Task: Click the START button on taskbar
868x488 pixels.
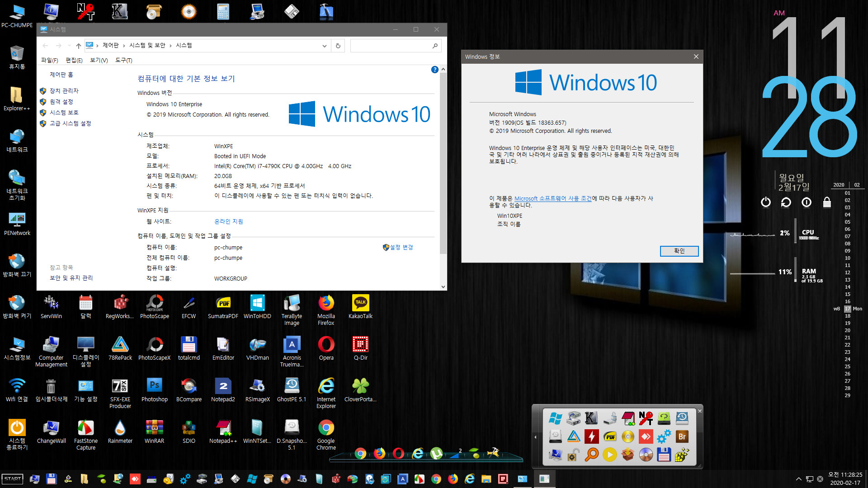Action: click(13, 479)
